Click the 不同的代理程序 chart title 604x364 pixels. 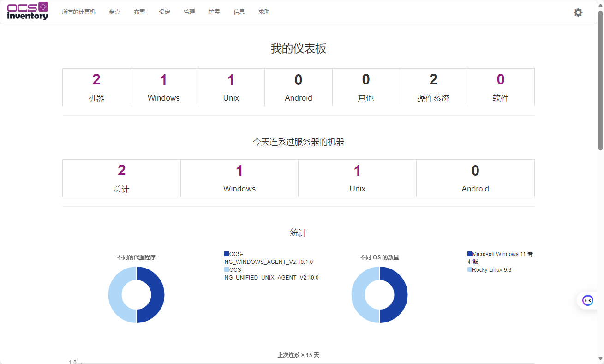pyautogui.click(x=136, y=257)
